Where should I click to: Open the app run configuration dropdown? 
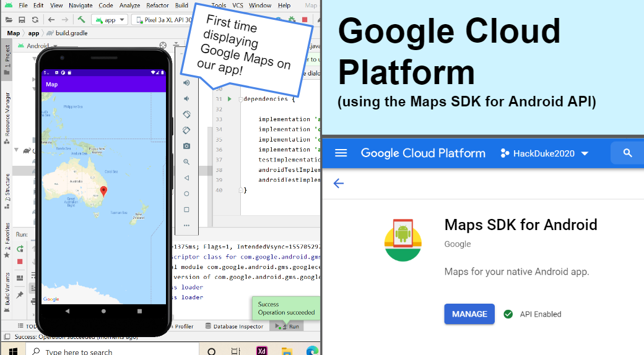pos(110,20)
